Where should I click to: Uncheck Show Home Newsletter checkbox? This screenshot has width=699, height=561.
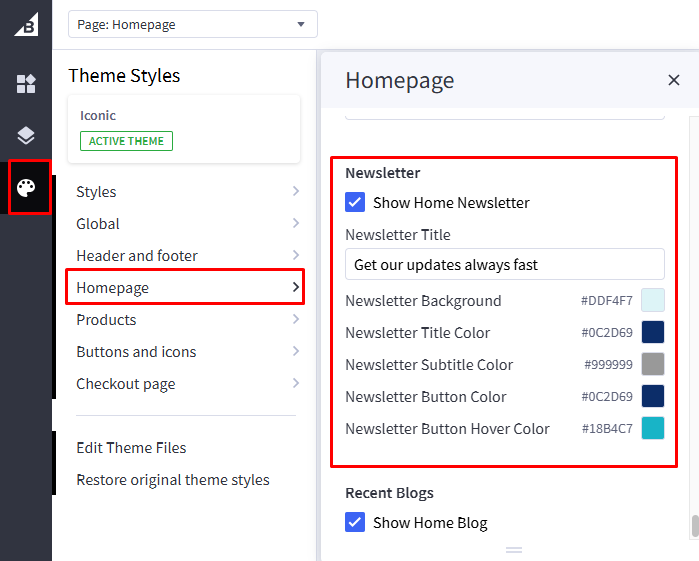[355, 203]
